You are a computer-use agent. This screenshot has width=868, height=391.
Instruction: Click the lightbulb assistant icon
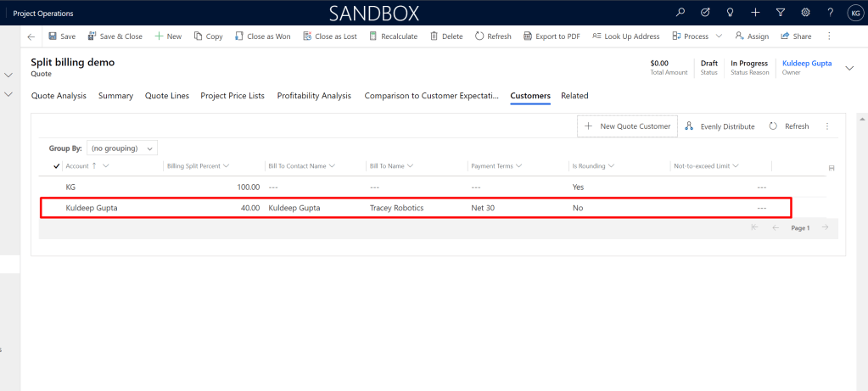(x=731, y=13)
